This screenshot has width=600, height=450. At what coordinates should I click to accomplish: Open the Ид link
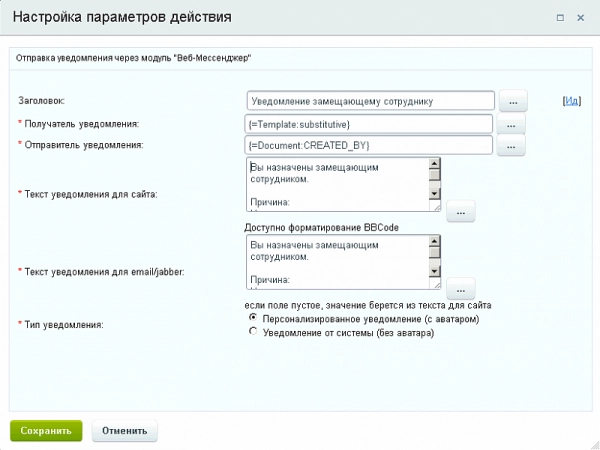pos(572,101)
